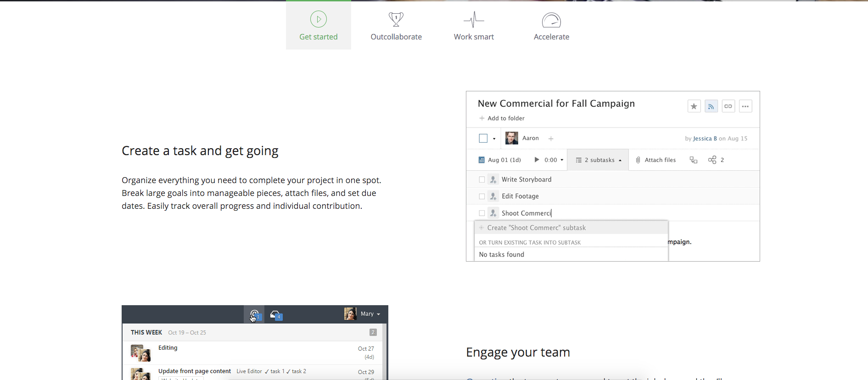Click Attach files
868x380 pixels.
[655, 160]
